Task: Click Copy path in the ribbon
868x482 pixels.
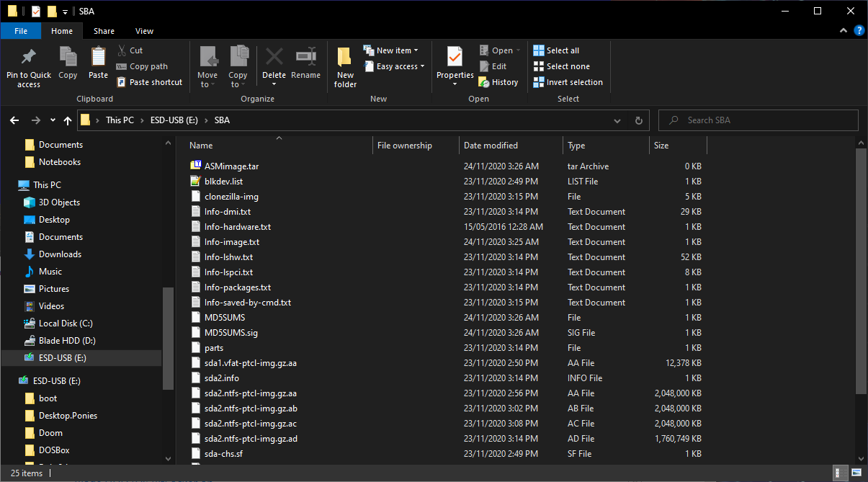Action: pyautogui.click(x=142, y=66)
